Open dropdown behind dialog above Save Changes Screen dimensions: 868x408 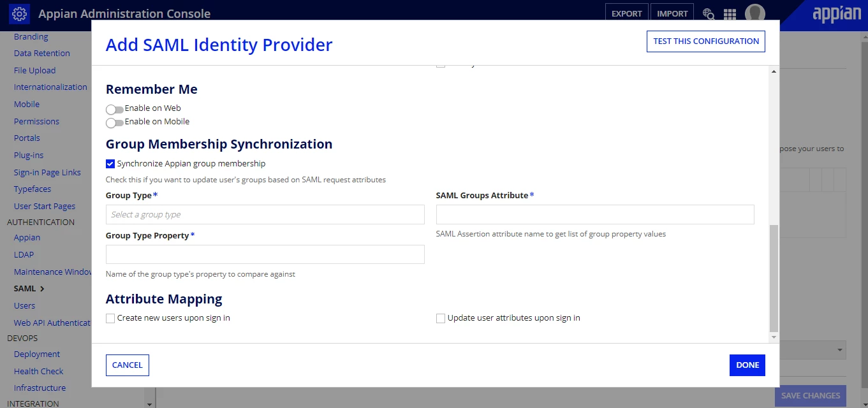[x=813, y=350]
